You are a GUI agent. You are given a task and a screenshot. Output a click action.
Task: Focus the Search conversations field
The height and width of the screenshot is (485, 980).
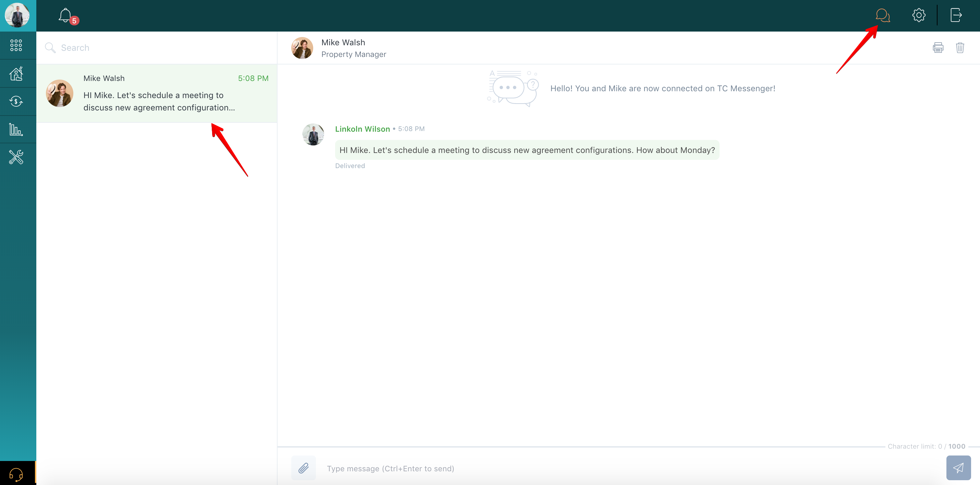(x=157, y=48)
